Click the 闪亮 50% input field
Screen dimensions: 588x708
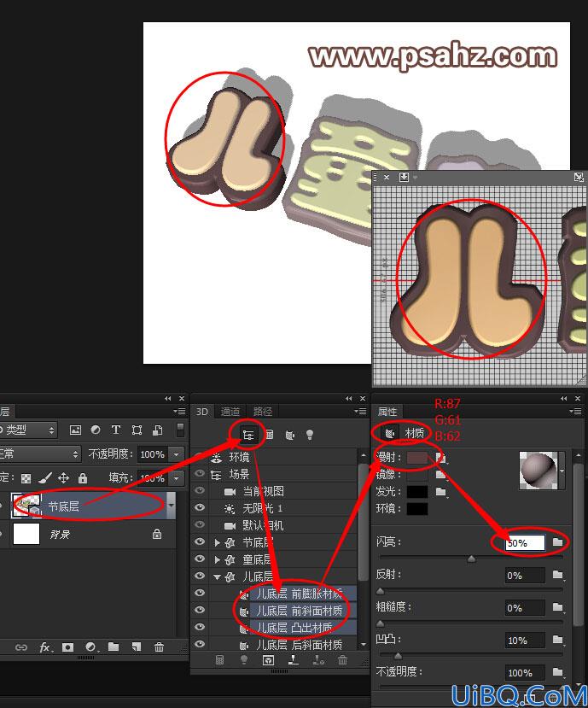click(x=525, y=542)
